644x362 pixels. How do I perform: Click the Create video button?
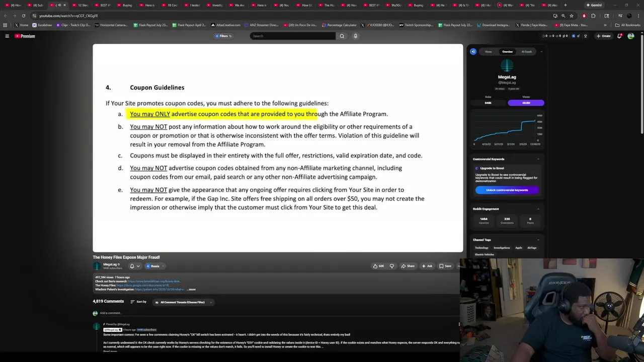click(603, 36)
